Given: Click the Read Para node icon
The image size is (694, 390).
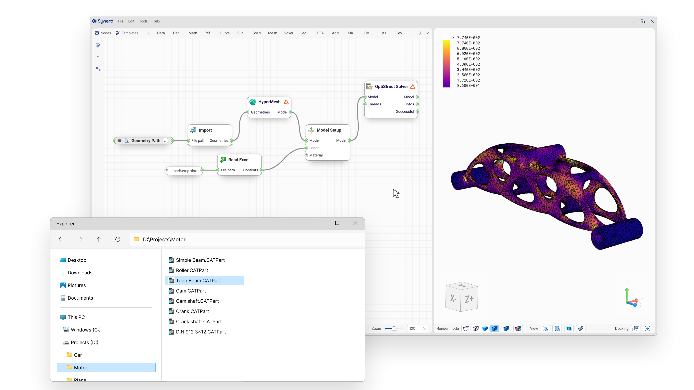Looking at the screenshot, I should (223, 159).
